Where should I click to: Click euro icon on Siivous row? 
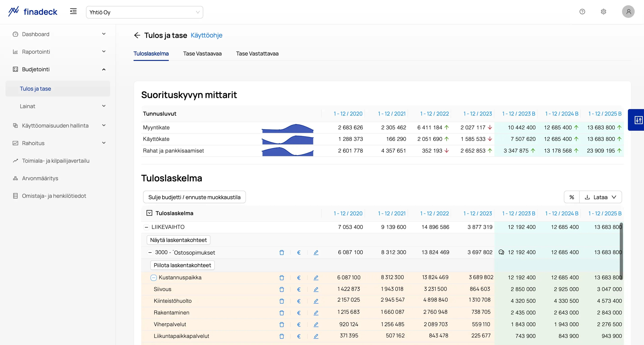(x=299, y=289)
